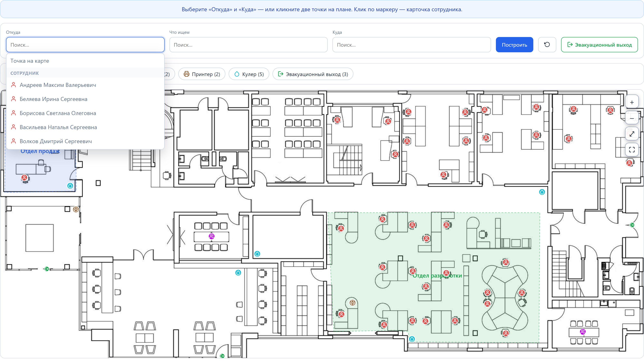
Task: Select Точка на карте option
Action: [85, 61]
